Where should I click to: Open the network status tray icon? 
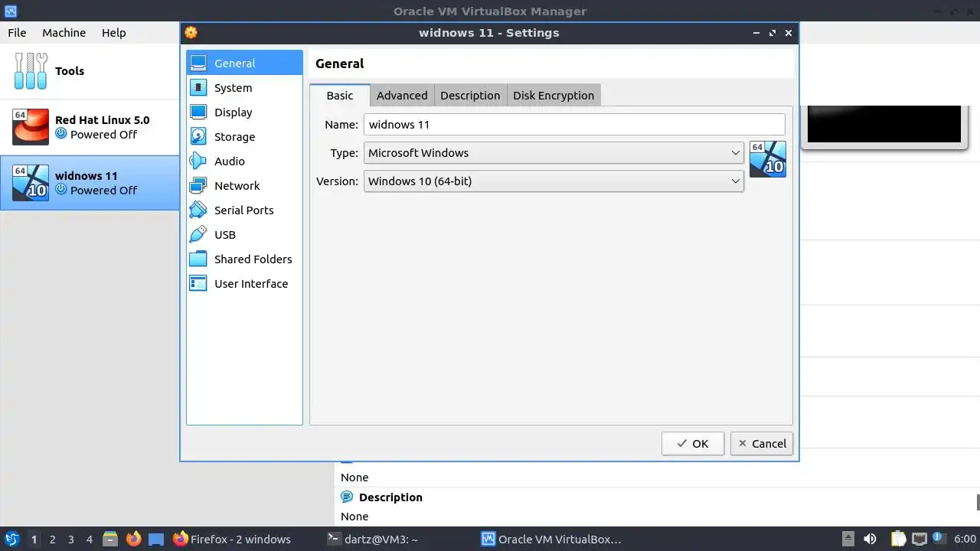tap(919, 540)
